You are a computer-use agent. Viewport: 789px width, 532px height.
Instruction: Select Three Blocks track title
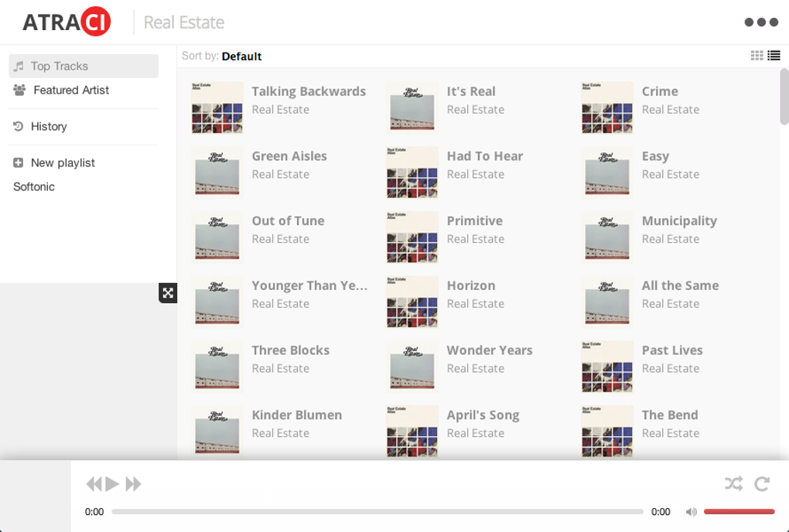click(290, 350)
